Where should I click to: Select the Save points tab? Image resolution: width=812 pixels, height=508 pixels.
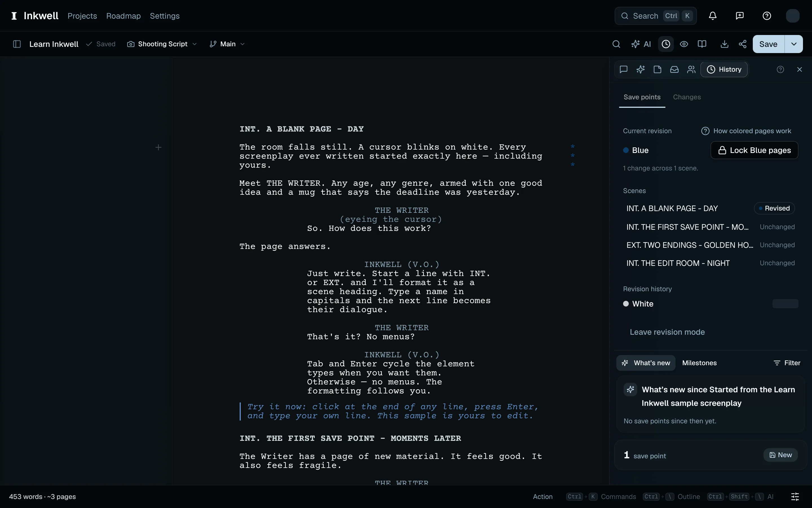[x=642, y=97]
